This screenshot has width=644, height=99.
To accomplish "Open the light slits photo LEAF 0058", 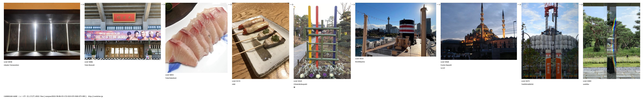I will point(42,31).
